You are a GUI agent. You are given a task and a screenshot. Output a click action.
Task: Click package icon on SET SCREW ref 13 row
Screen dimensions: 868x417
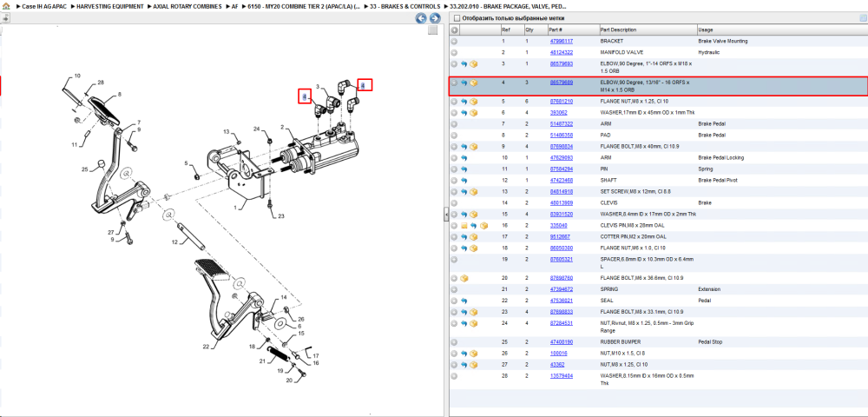click(474, 192)
